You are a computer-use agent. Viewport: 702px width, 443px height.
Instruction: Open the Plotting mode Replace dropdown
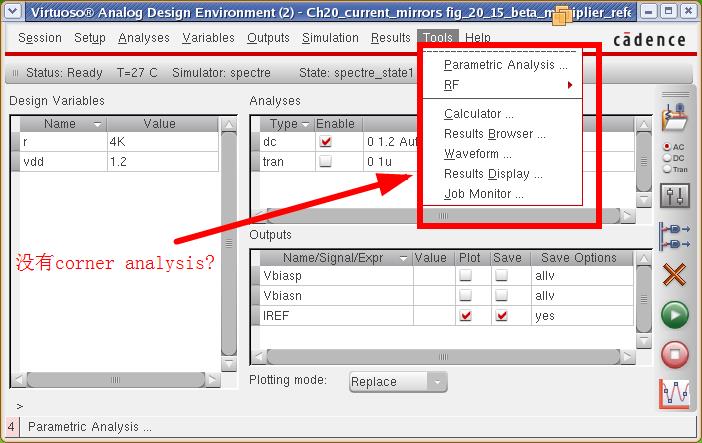click(398, 382)
